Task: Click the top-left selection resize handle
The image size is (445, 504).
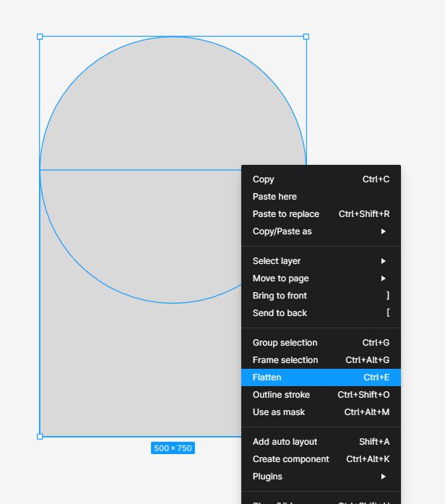Action: tap(40, 37)
